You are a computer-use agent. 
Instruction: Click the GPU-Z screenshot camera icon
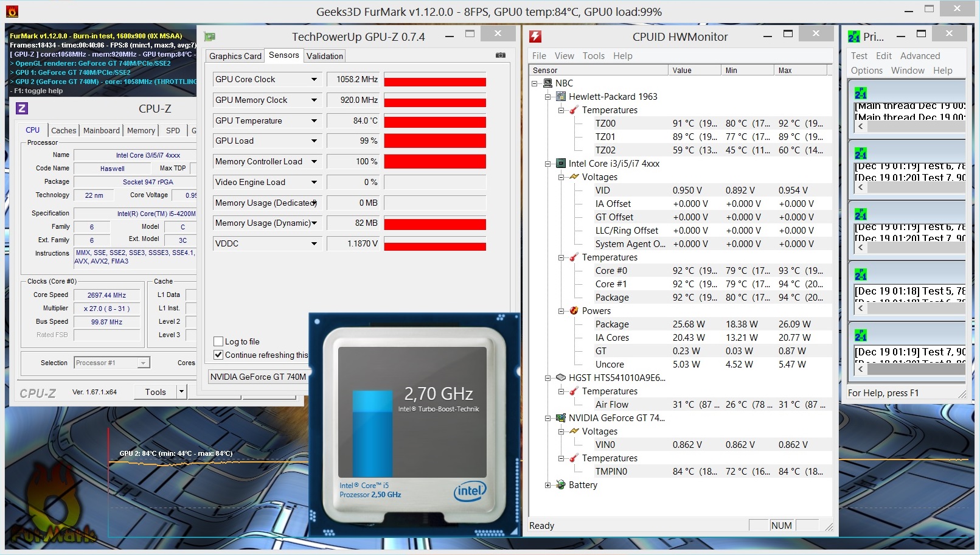[x=501, y=55]
